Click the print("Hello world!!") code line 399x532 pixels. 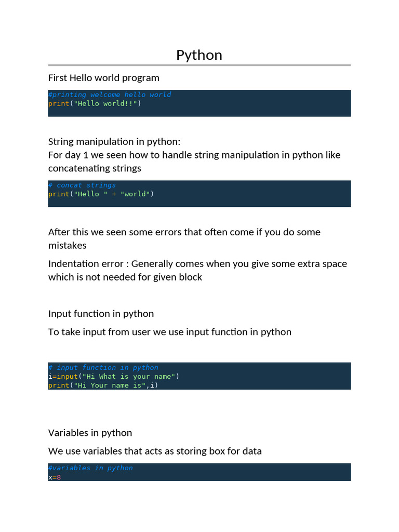(x=95, y=103)
